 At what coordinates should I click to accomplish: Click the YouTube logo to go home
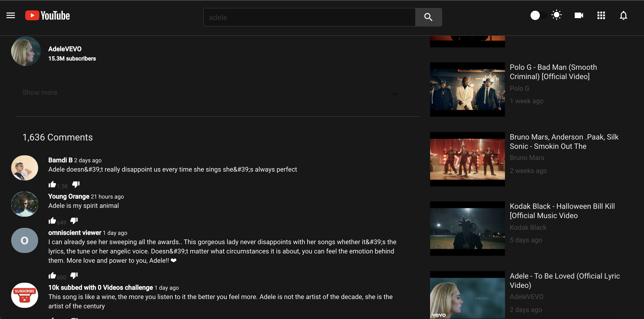(47, 15)
